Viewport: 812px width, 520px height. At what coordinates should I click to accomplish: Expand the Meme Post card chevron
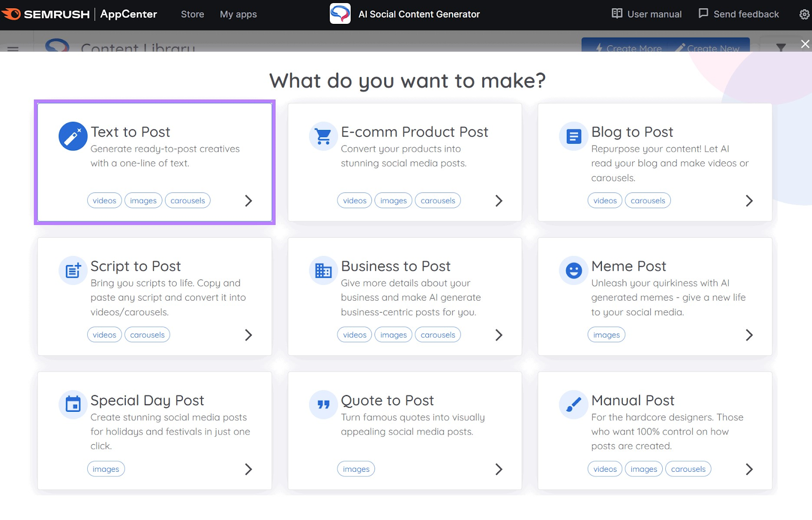749,335
